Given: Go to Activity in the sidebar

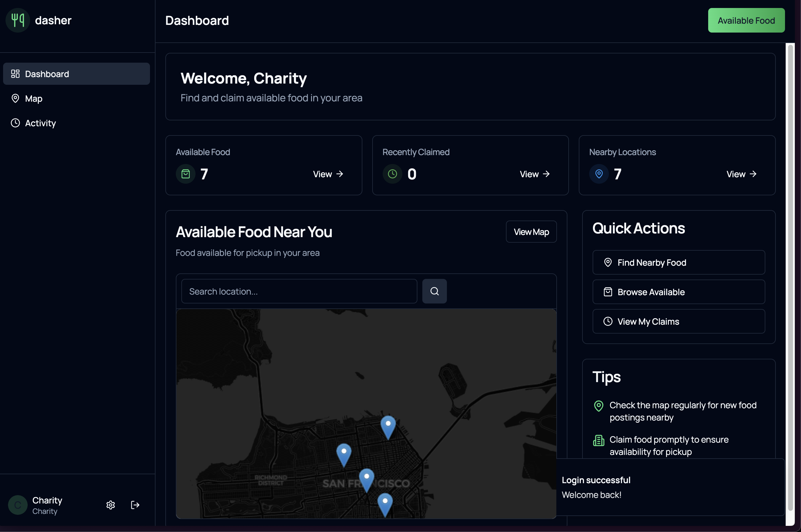Looking at the screenshot, I should coord(40,123).
